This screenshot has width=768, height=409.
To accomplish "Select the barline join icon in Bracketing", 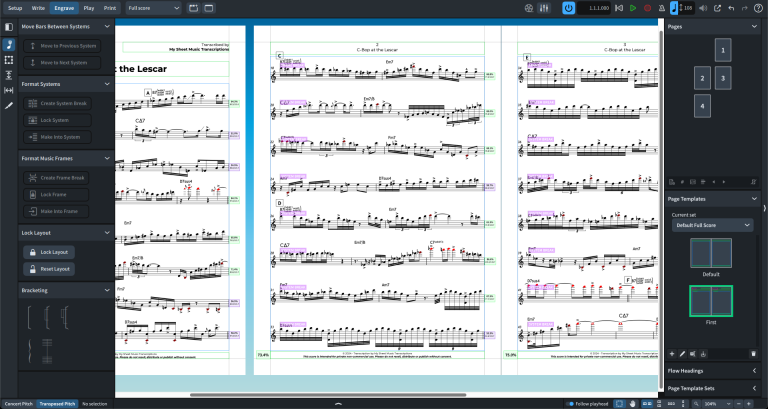I will point(47,351).
